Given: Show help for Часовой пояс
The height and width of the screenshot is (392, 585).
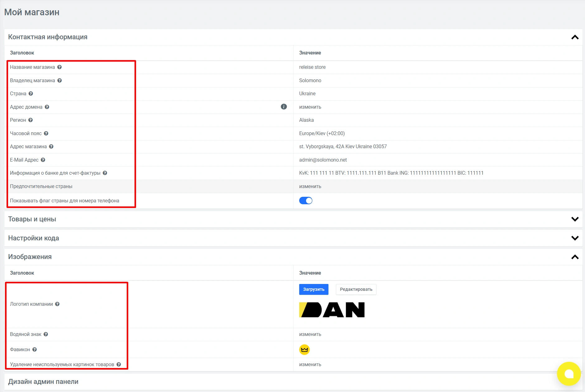Looking at the screenshot, I should point(46,134).
